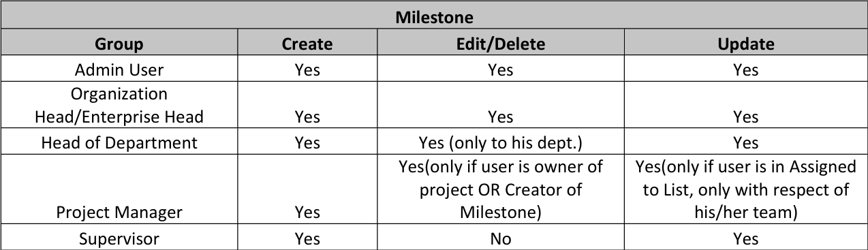Click the Group column header

pyautogui.click(x=119, y=44)
